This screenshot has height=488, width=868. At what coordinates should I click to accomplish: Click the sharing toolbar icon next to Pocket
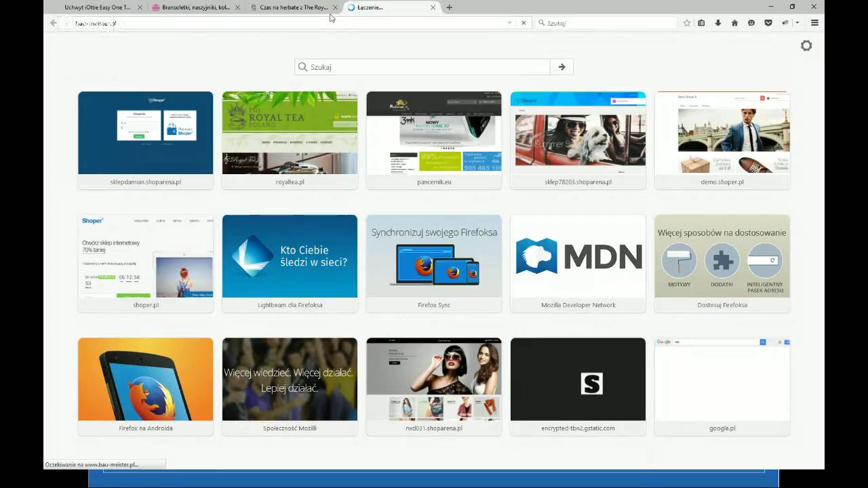786,23
